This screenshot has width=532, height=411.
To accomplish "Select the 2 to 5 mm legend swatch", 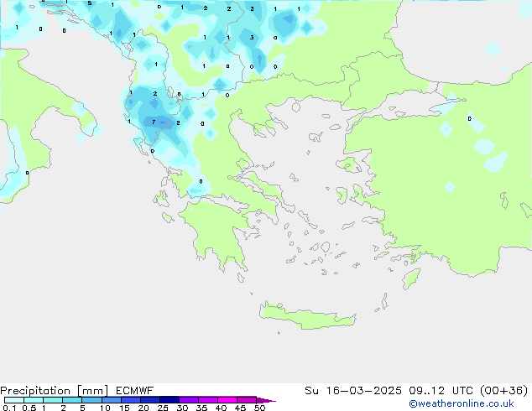I will [x=72, y=400].
